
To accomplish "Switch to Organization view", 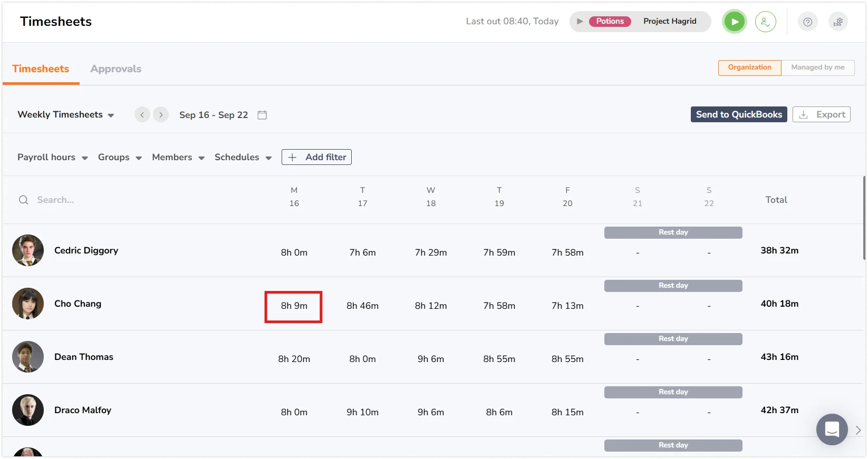I will coord(749,67).
